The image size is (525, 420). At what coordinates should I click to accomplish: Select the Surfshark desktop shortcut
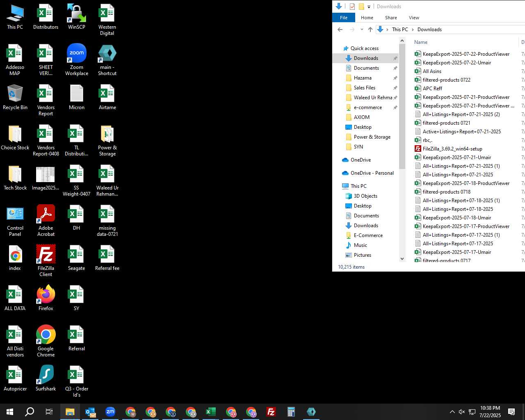pyautogui.click(x=46, y=379)
